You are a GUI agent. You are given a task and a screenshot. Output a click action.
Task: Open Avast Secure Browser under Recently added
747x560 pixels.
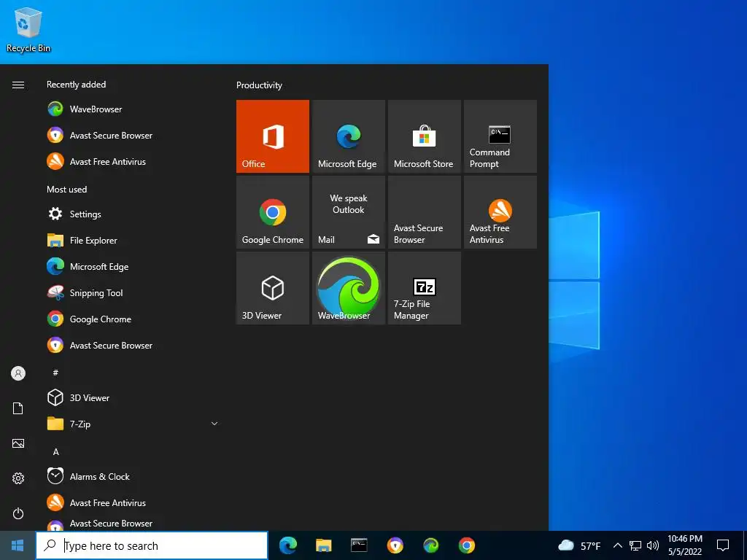click(x=133, y=135)
